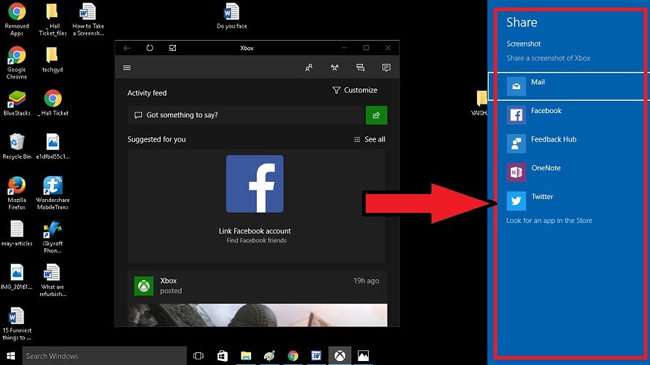Open the Xbox avatar on the post

tap(144, 286)
